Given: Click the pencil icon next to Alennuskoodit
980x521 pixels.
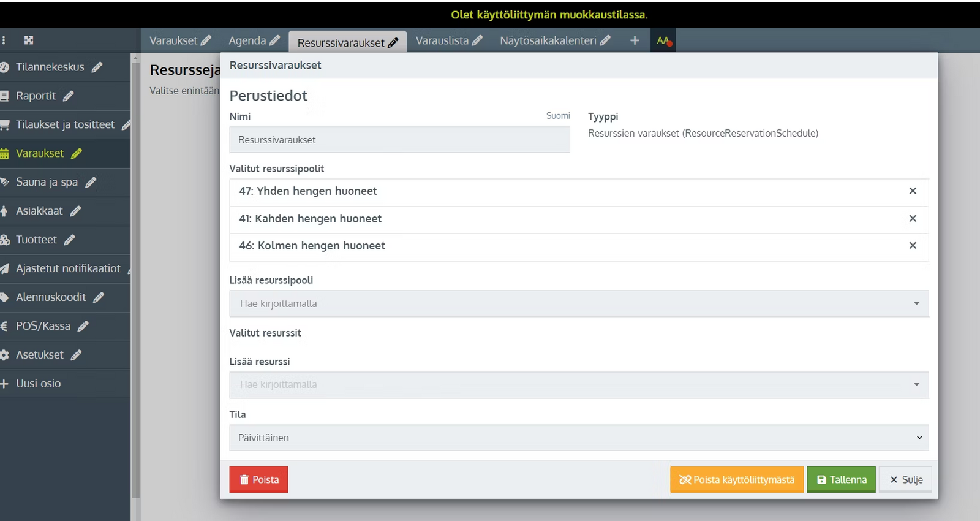Looking at the screenshot, I should pos(99,298).
